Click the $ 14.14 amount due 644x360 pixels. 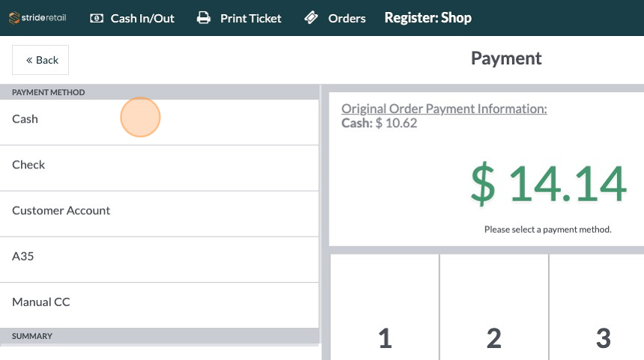(x=548, y=184)
